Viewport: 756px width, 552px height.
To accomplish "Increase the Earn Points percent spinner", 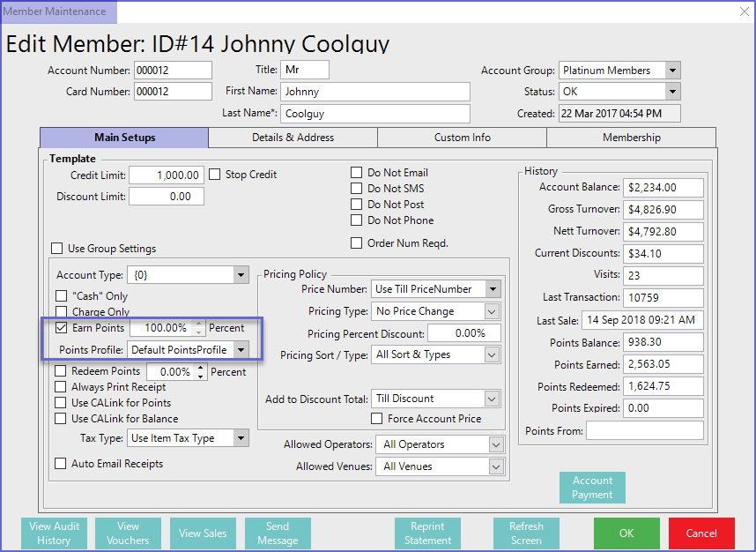I will pyautogui.click(x=198, y=323).
